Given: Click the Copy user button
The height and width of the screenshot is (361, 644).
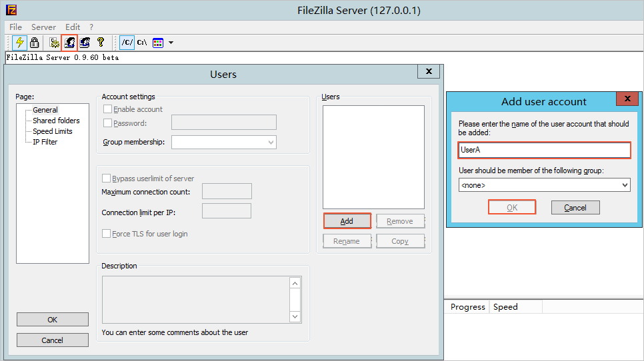Looking at the screenshot, I should (400, 241).
